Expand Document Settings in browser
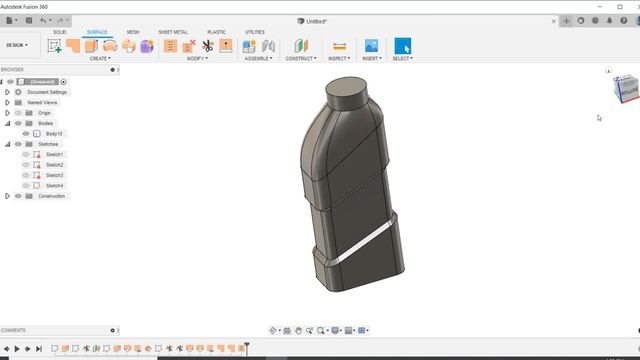The height and width of the screenshot is (360, 640). click(7, 92)
